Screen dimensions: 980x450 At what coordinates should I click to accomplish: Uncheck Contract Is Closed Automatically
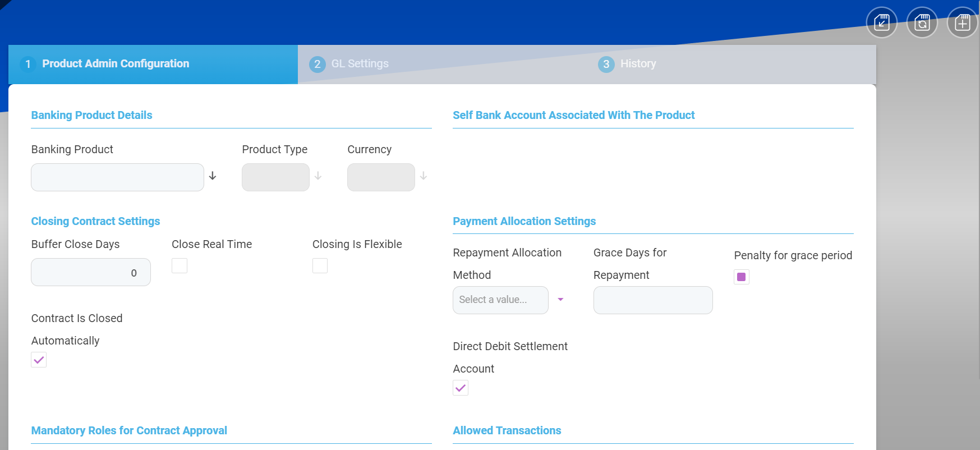click(39, 360)
